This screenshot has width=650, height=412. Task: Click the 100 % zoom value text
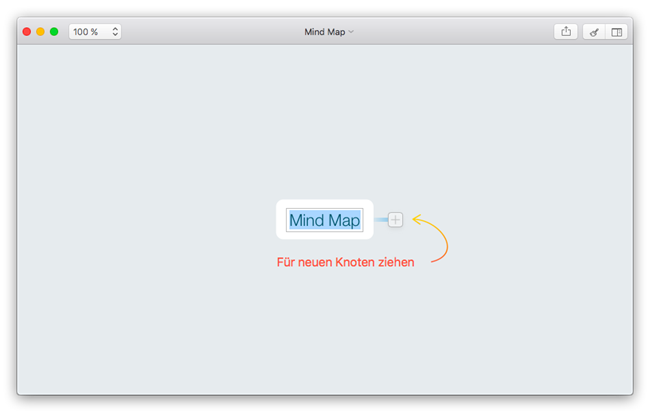click(86, 32)
